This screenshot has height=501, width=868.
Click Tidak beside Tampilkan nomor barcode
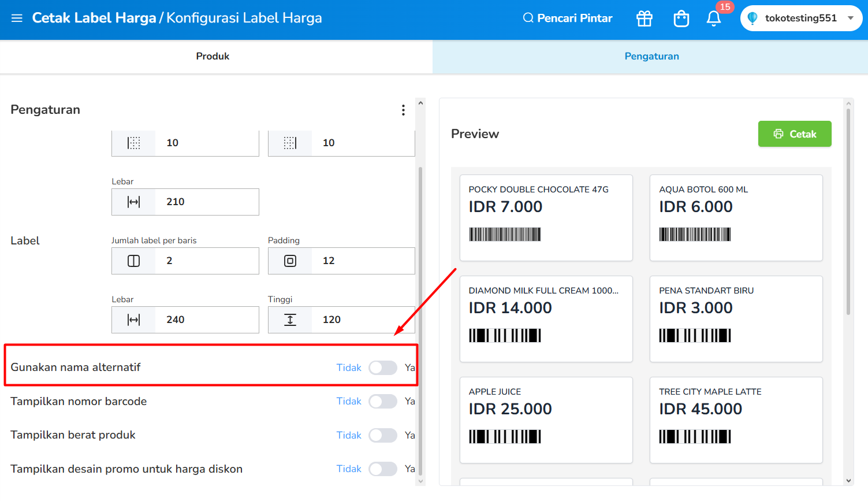pos(349,401)
